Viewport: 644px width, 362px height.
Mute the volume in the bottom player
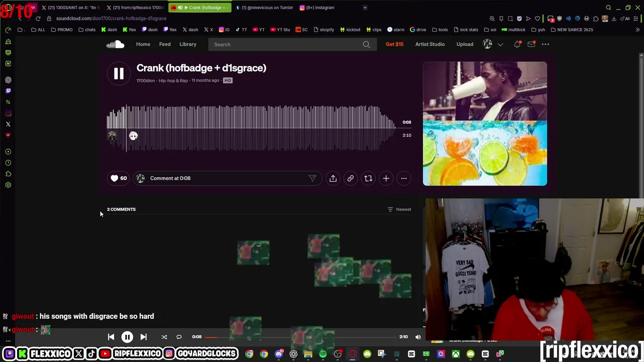418,337
